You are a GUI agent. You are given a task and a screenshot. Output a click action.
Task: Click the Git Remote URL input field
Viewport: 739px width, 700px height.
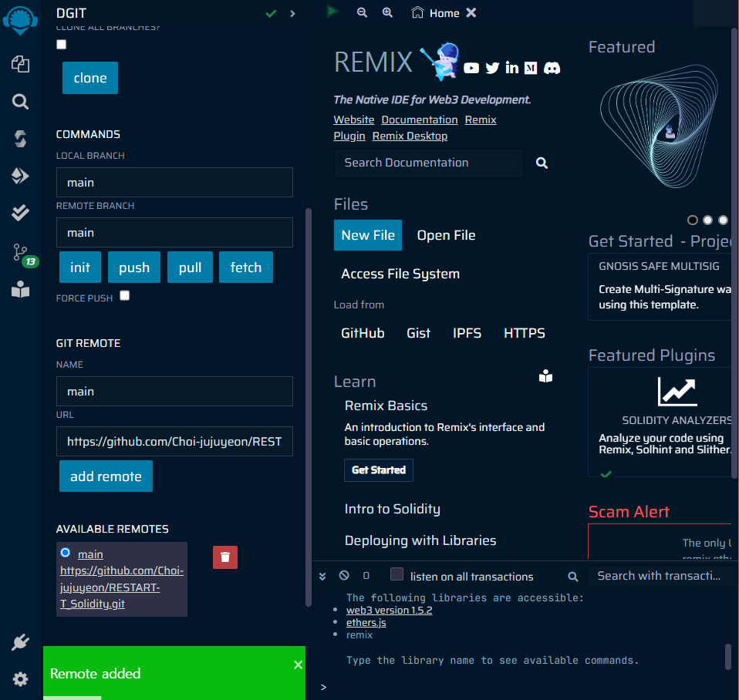(174, 442)
